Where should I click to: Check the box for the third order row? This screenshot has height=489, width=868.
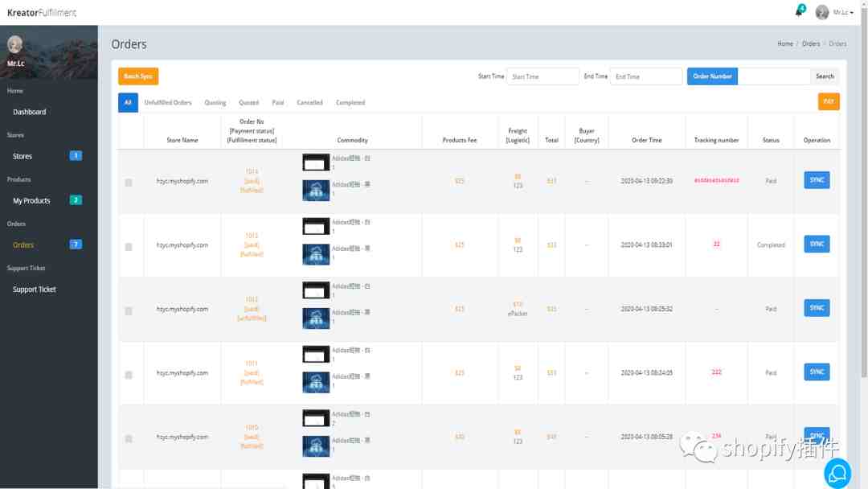click(x=129, y=310)
